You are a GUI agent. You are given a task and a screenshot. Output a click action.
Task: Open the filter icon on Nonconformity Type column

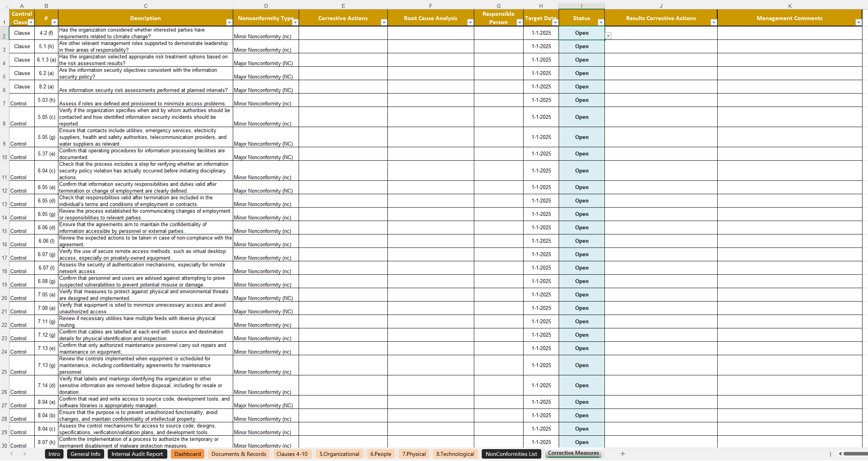[295, 22]
